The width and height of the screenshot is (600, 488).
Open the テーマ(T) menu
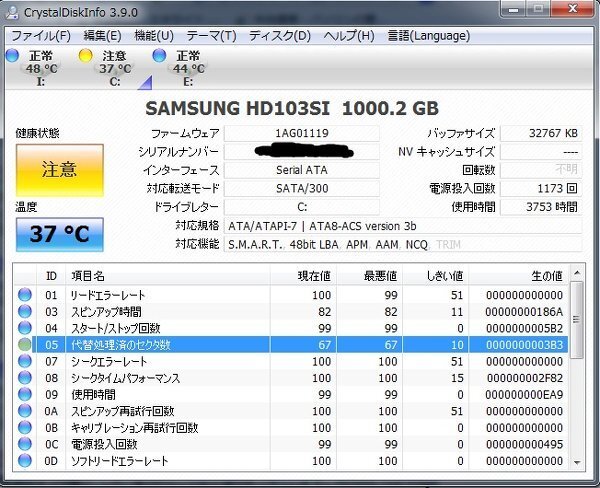pos(211,36)
